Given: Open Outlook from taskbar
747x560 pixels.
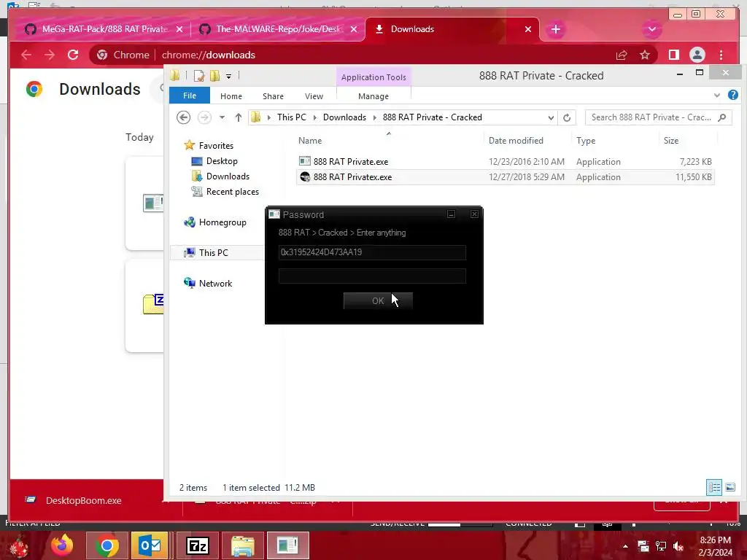Looking at the screenshot, I should pos(150,545).
